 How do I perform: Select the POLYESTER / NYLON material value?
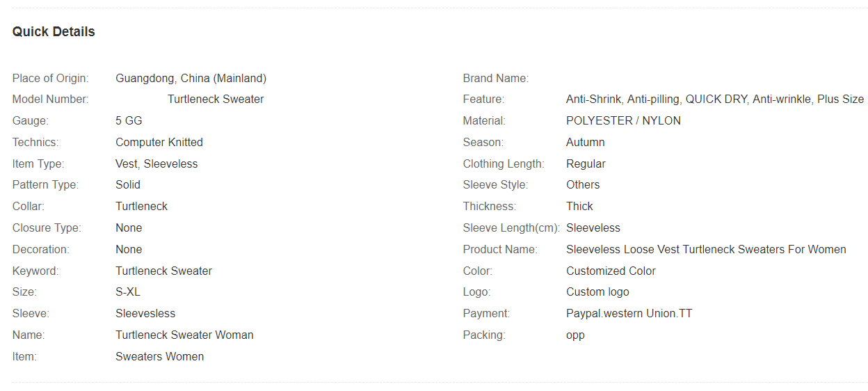click(x=624, y=121)
